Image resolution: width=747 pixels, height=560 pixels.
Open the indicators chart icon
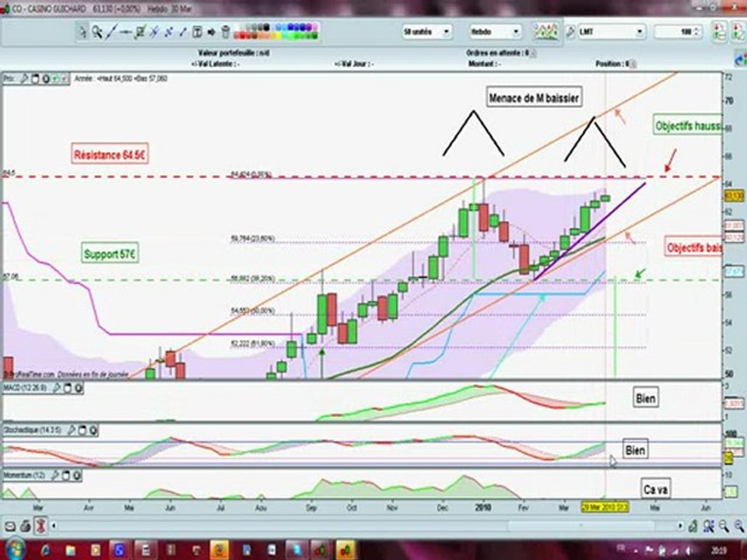[545, 31]
